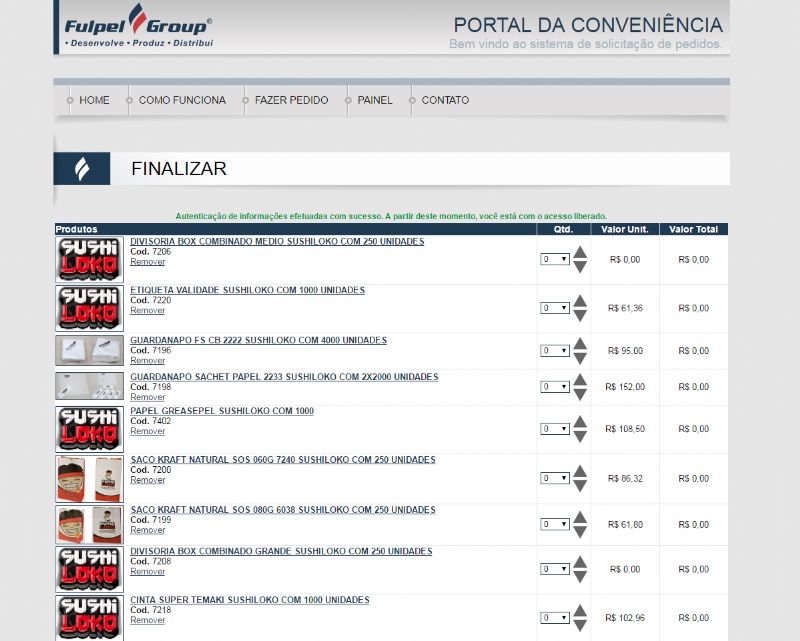Remove item Cod. 7206 via Remover link
The image size is (800, 641).
[147, 262]
